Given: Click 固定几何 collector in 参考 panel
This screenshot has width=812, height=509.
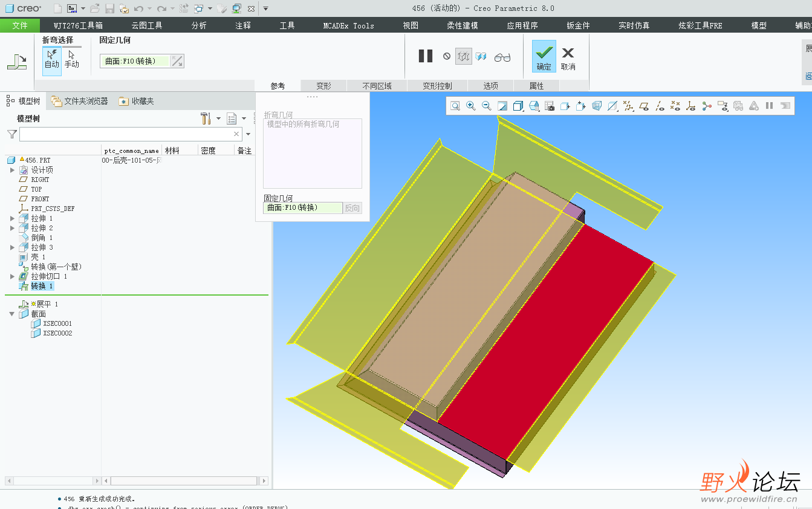Looking at the screenshot, I should 303,207.
